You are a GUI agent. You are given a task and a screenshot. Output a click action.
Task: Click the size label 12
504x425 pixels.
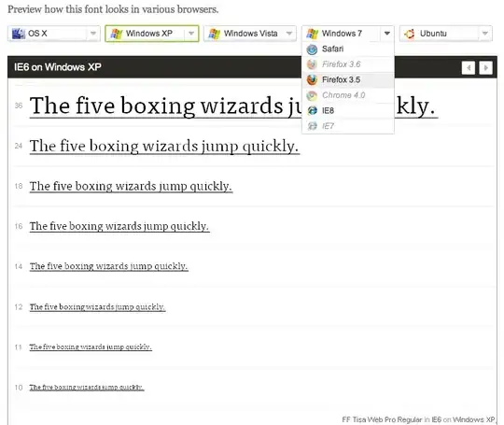click(19, 307)
